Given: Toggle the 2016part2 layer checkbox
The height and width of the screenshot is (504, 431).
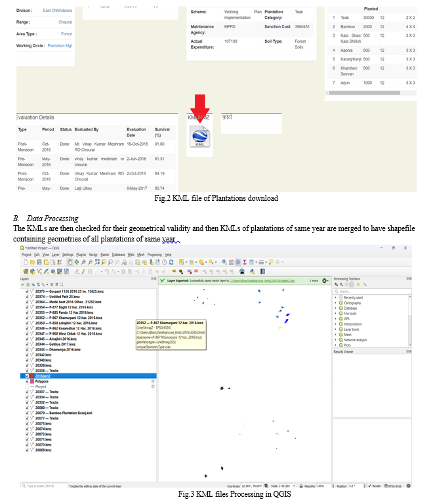Looking at the screenshot, I should point(27,376).
